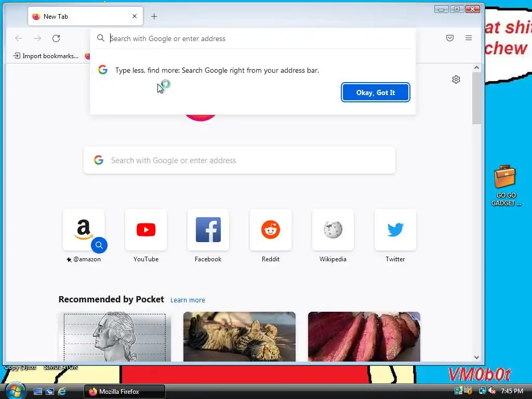Click the 7:45 PM taskbar clock
Screen dimensions: 532x399
512,391
